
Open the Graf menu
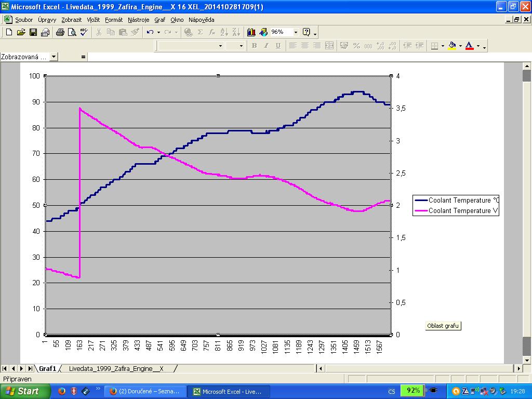(x=159, y=20)
